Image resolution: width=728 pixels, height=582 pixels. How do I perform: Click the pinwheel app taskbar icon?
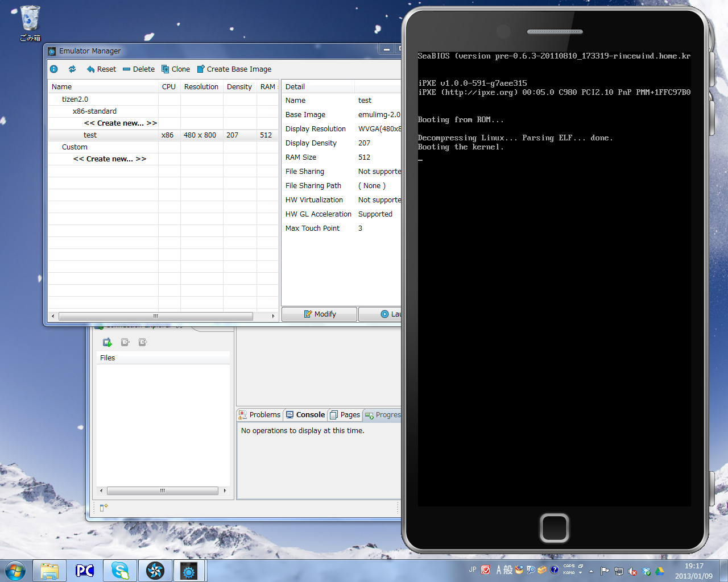pyautogui.click(x=155, y=571)
